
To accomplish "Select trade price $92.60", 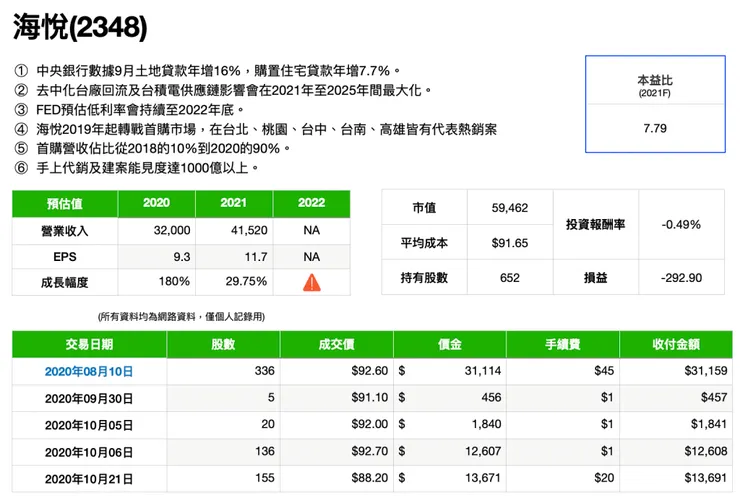I will pos(370,370).
